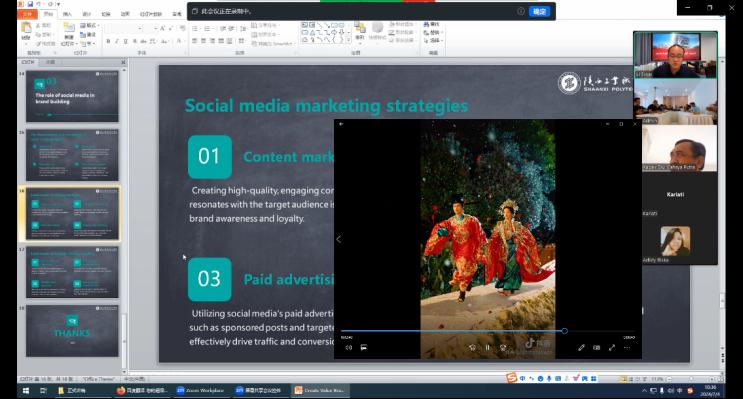Expand video to full screen
The height and width of the screenshot is (399, 743).
612,348
